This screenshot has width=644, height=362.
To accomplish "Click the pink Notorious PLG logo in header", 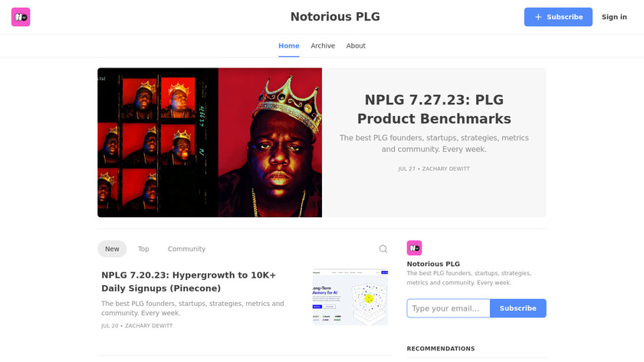I will (x=21, y=17).
